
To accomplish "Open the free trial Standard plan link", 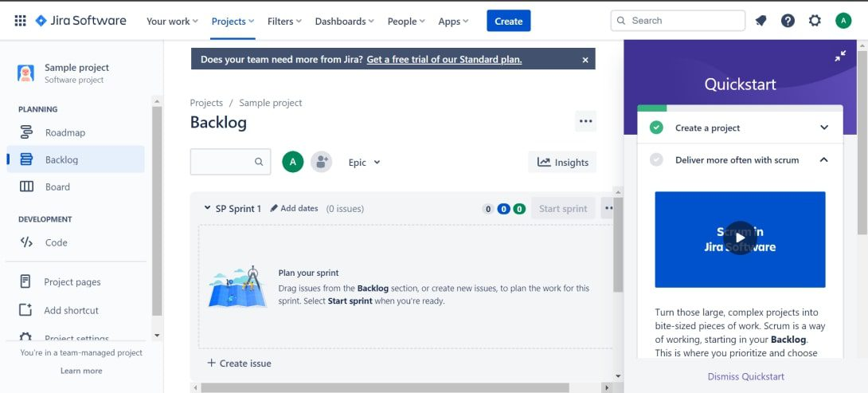I will [x=444, y=59].
